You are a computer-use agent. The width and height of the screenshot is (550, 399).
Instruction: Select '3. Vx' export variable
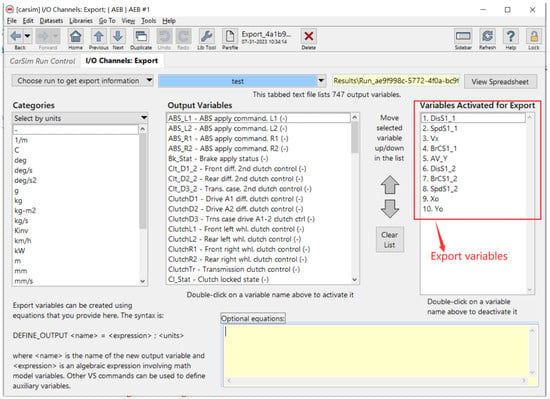click(x=430, y=138)
